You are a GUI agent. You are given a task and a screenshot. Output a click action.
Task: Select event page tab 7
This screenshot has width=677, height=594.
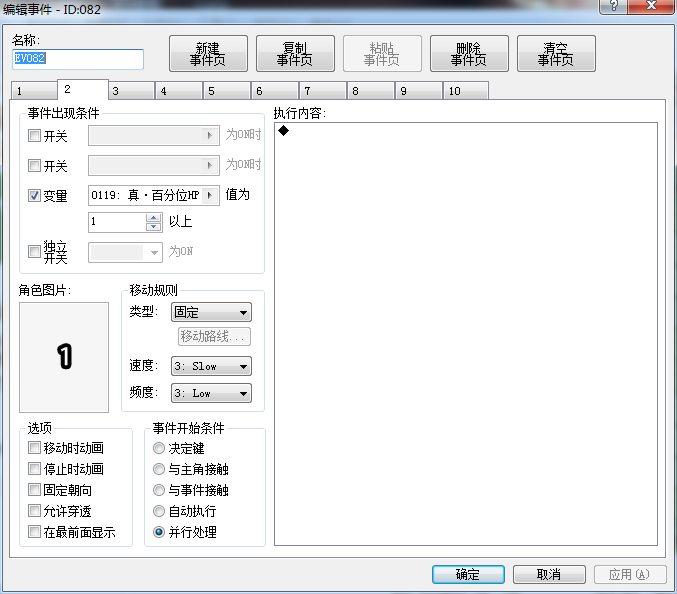(x=323, y=91)
